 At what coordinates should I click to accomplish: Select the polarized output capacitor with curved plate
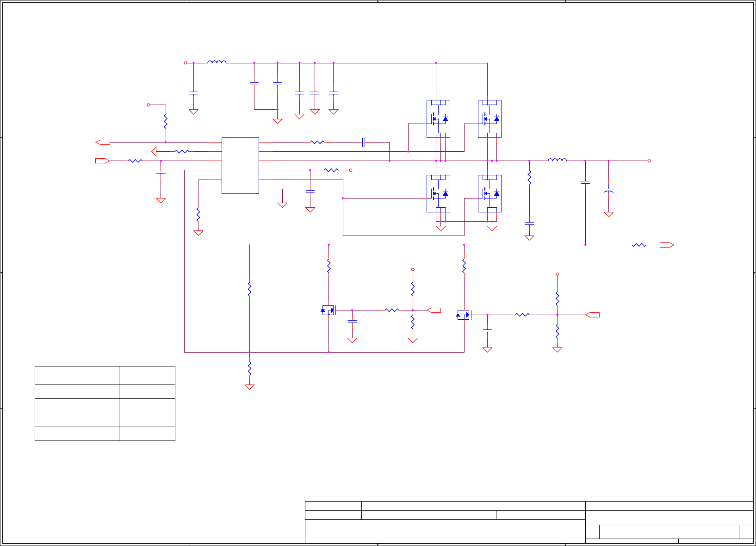click(608, 191)
